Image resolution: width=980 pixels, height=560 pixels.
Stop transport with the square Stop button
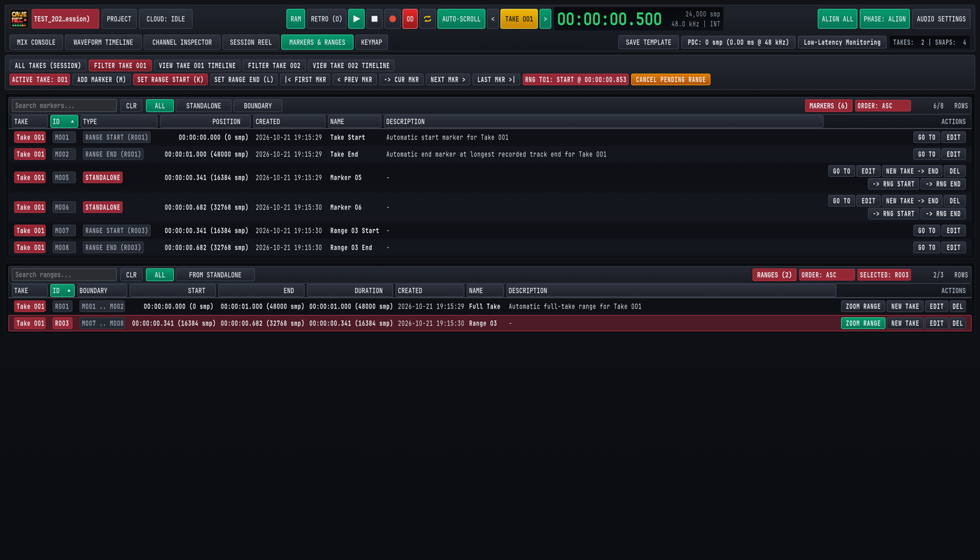coord(374,19)
